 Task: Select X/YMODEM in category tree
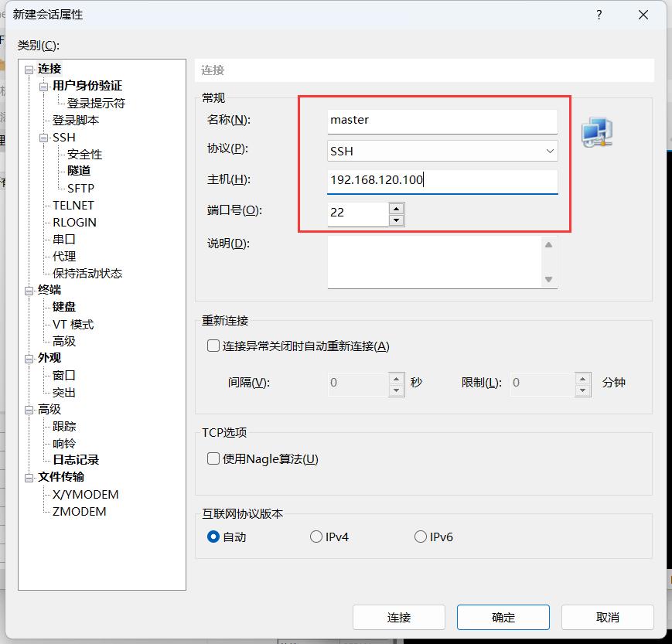coord(85,495)
